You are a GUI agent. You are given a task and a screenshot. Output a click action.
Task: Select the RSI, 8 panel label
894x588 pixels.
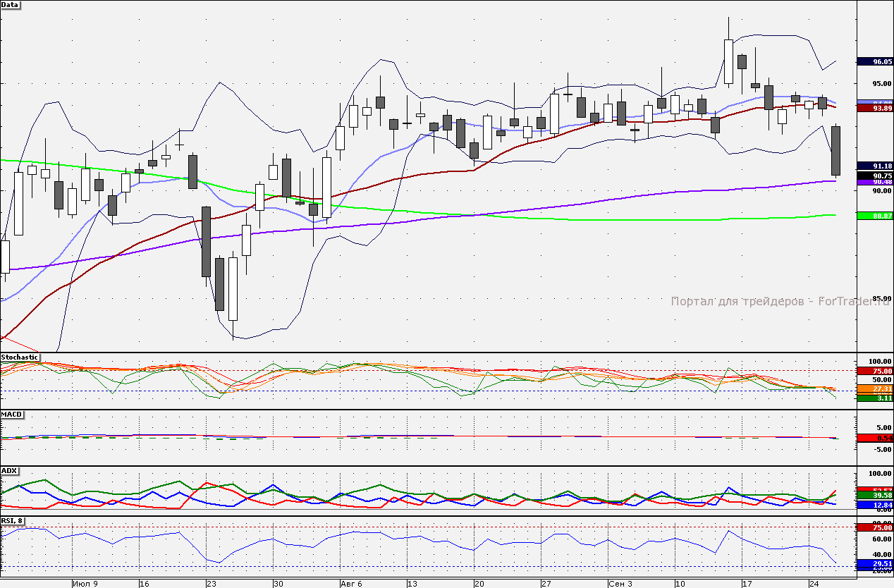[x=12, y=521]
